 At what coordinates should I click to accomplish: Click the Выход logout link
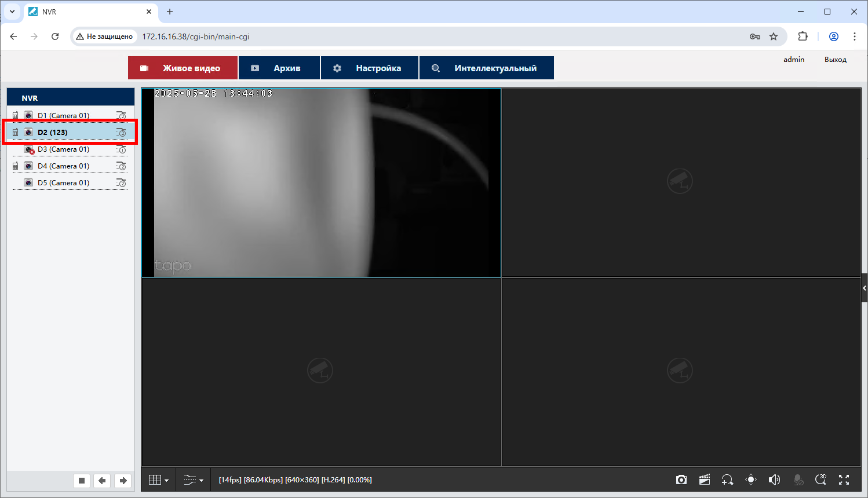pyautogui.click(x=836, y=60)
